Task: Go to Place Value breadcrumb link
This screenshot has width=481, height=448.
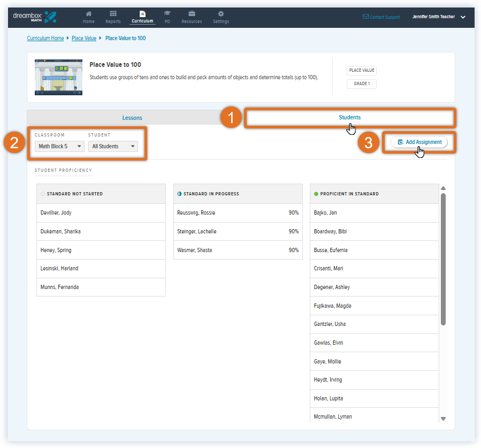Action: (84, 38)
